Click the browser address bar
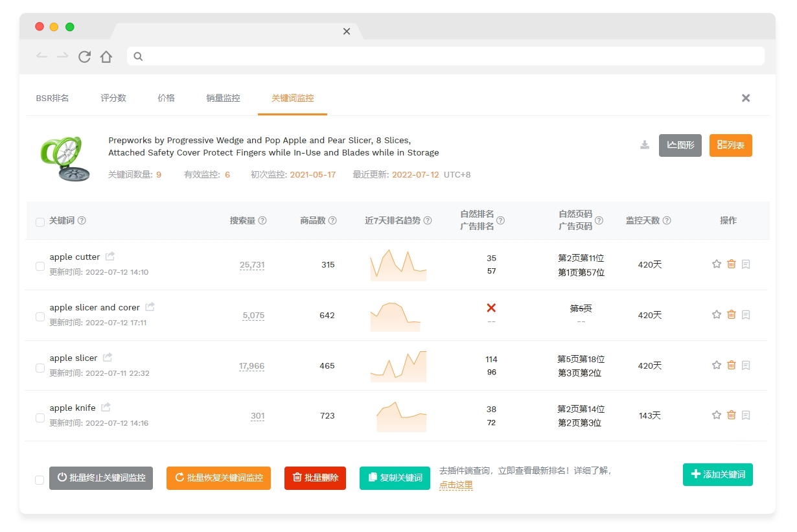 point(446,56)
